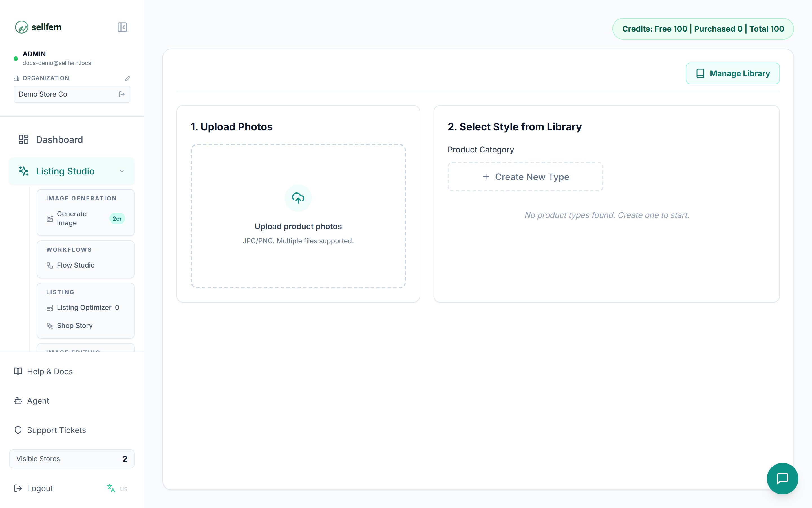Viewport: 812px width, 508px height.
Task: Open the Demo Store Co organization selector
Action: tap(72, 95)
